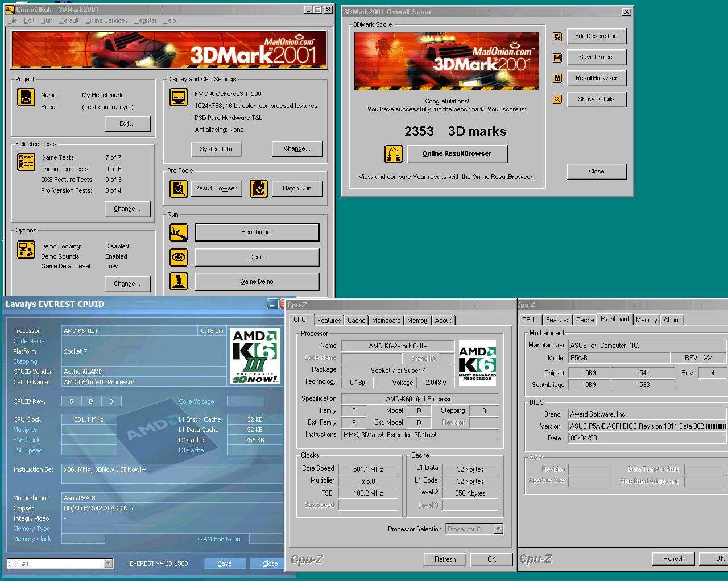Click the ASUSTeK Computer INC. manufacturer field

tap(647, 346)
